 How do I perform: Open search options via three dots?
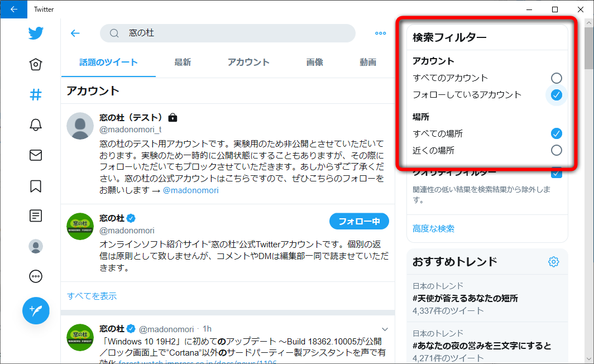(380, 33)
